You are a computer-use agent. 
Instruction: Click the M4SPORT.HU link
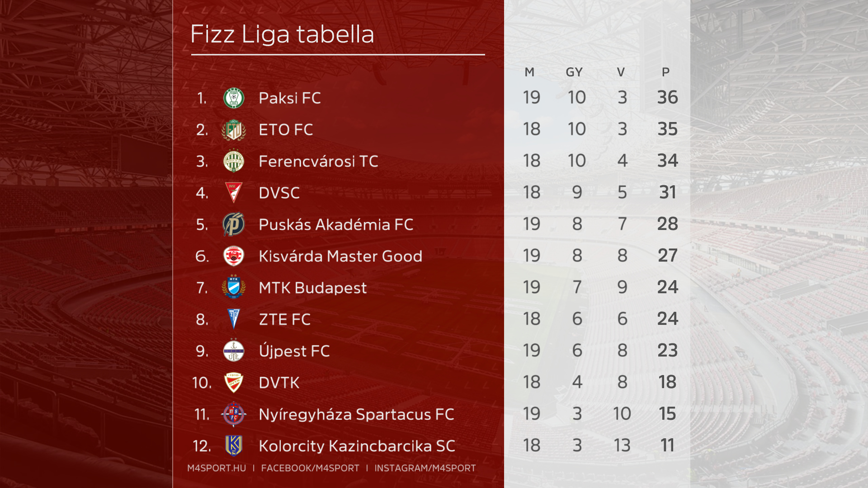click(x=217, y=468)
